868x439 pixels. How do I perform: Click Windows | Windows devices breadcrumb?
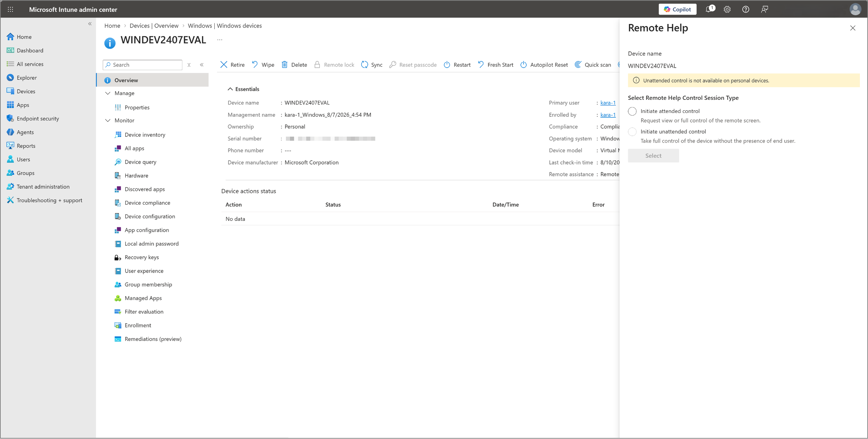click(225, 26)
